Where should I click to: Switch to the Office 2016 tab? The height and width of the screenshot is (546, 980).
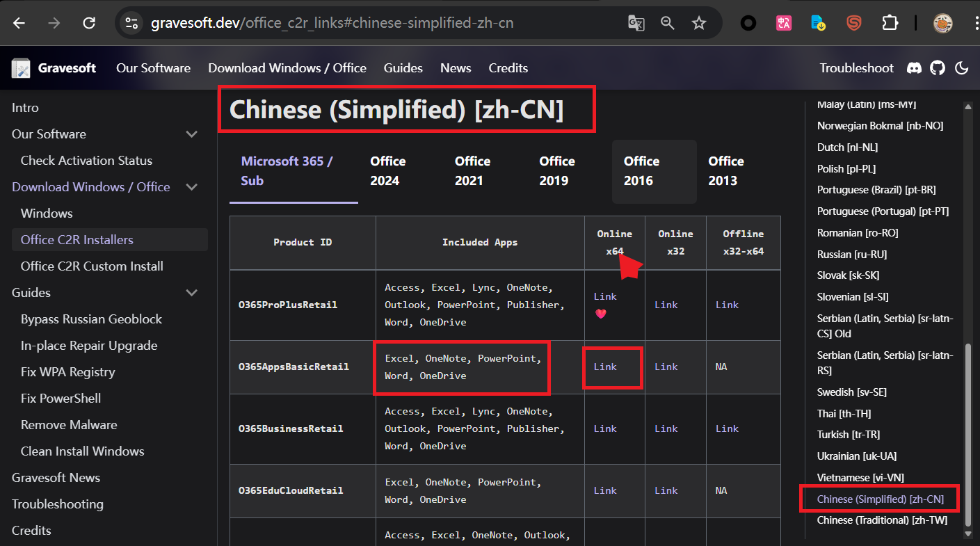coord(654,171)
